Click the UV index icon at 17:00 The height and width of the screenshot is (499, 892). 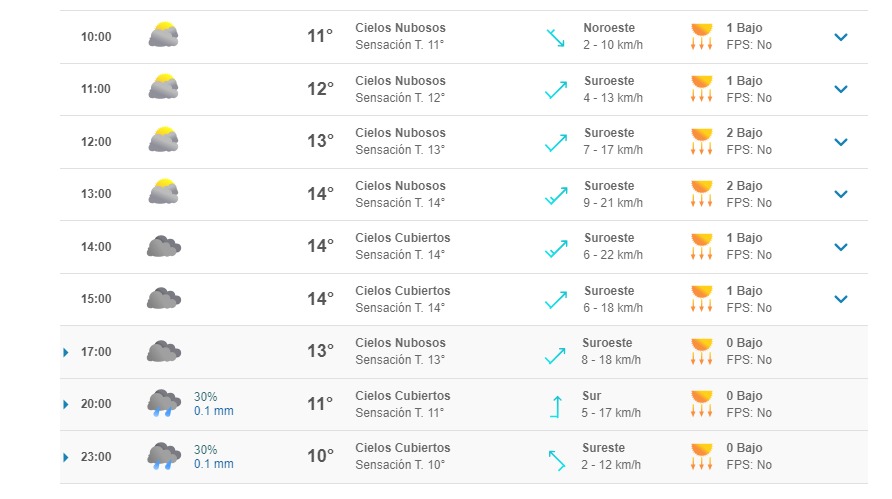701,351
